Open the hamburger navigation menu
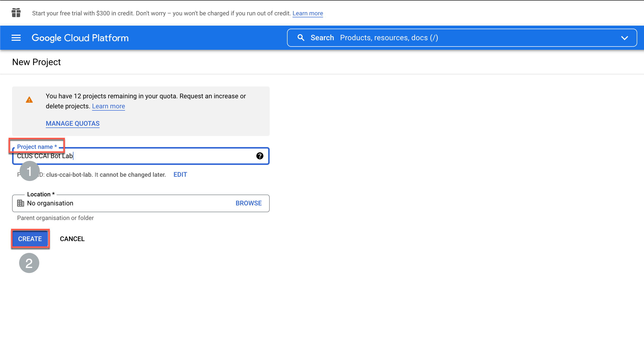 tap(16, 38)
